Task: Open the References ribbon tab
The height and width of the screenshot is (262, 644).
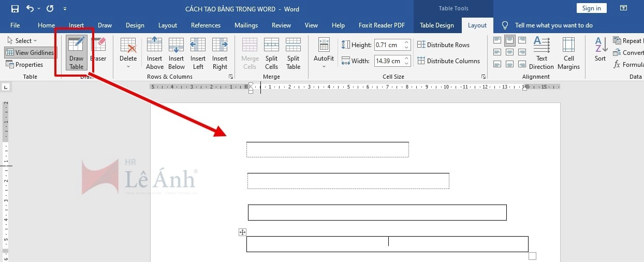Action: tap(206, 25)
